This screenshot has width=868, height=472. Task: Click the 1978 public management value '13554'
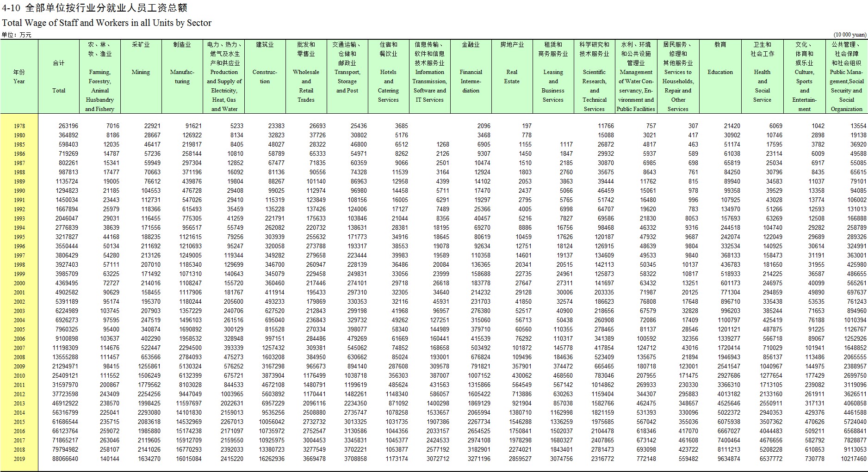tap(859, 126)
